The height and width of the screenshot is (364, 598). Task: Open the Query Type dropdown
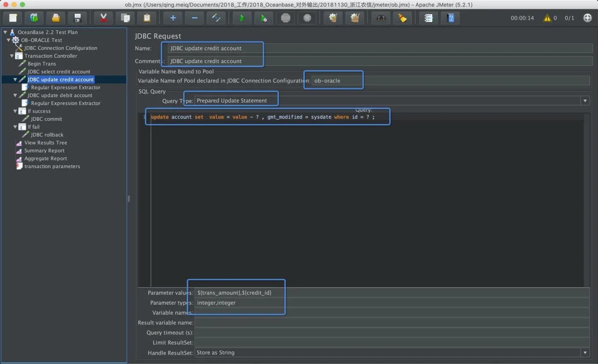tap(585, 101)
